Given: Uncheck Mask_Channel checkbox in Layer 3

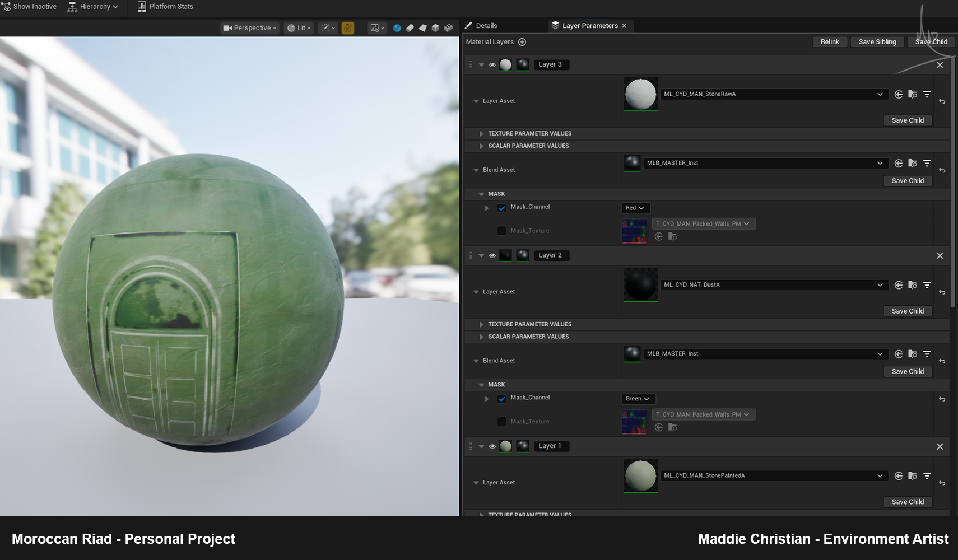Looking at the screenshot, I should pos(502,208).
